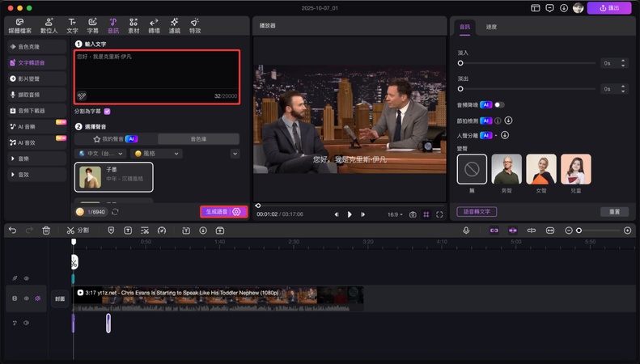This screenshot has width=640, height=364.
Task: Open the 特效 effects panel
Action: 195,25
